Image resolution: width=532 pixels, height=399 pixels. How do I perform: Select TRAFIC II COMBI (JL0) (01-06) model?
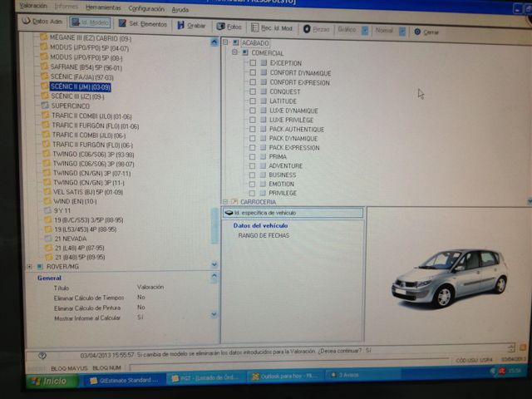91,116
